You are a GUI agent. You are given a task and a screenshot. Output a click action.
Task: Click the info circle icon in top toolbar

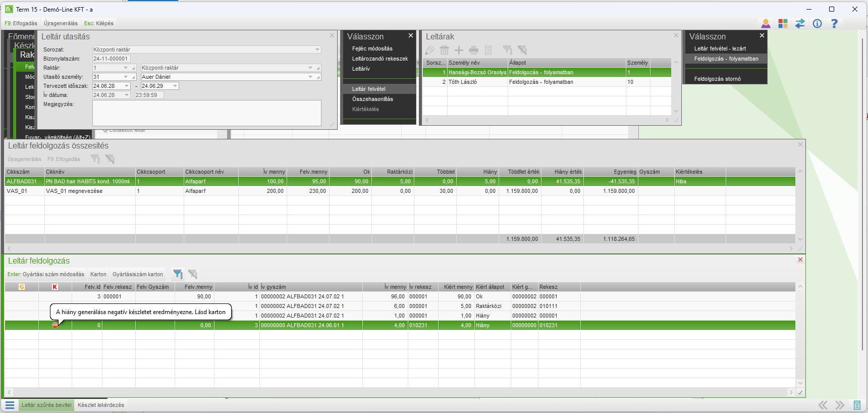[x=817, y=23]
